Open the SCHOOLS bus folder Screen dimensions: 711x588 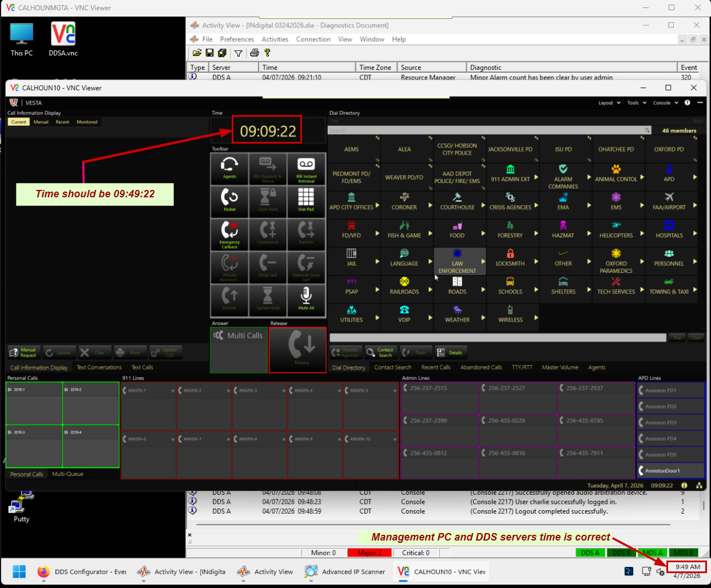click(x=510, y=286)
